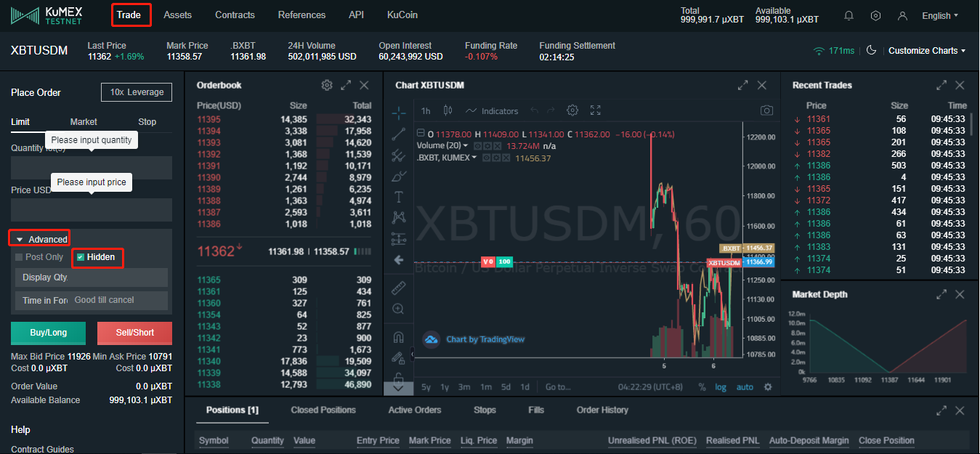980x454 pixels.
Task: Open chart properties gear in chart toolbar
Action: click(572, 110)
